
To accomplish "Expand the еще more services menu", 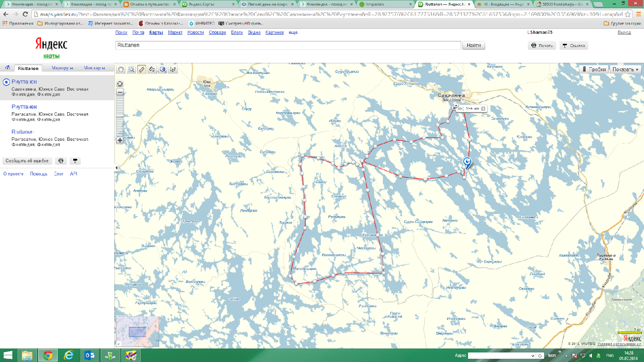I will 293,33.
